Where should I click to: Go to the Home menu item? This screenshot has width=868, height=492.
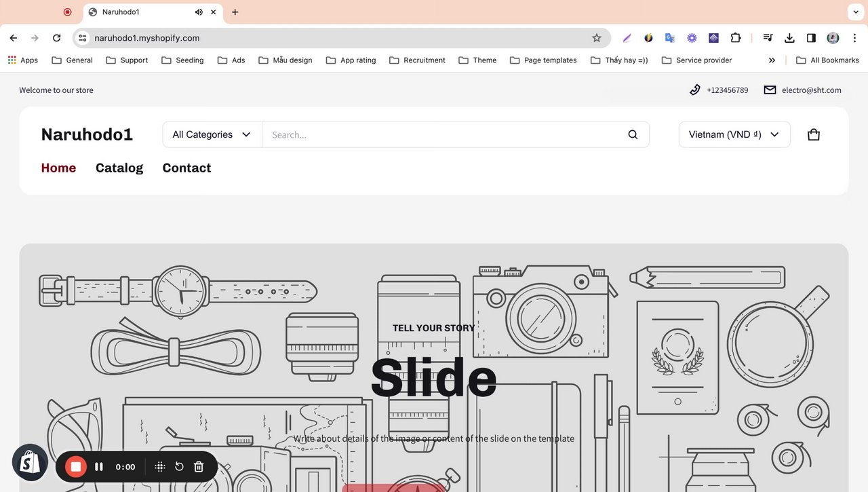coord(58,168)
